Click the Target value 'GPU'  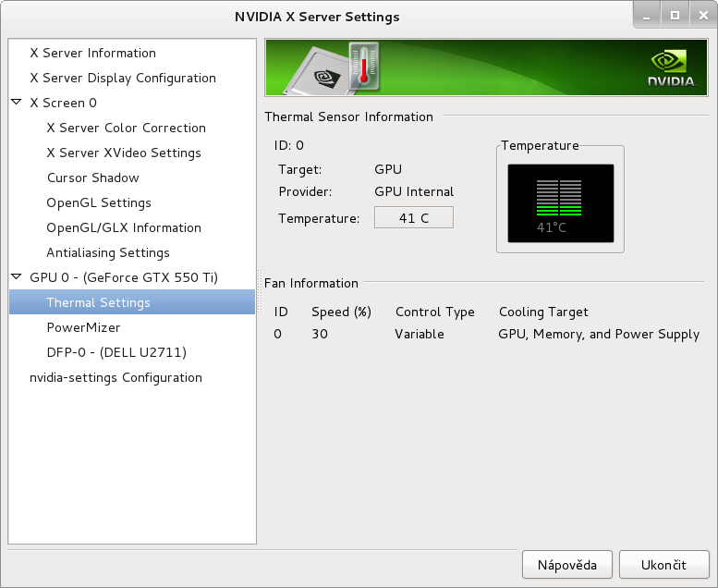click(388, 169)
